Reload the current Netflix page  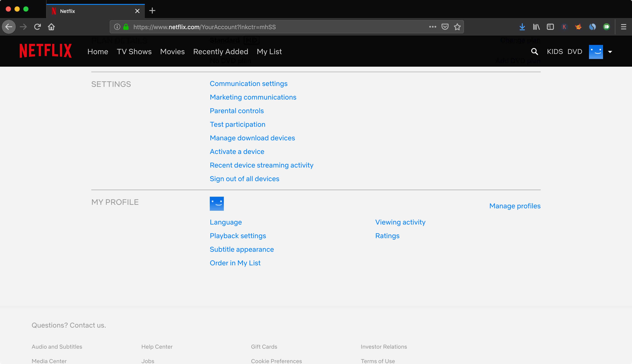[x=38, y=27]
